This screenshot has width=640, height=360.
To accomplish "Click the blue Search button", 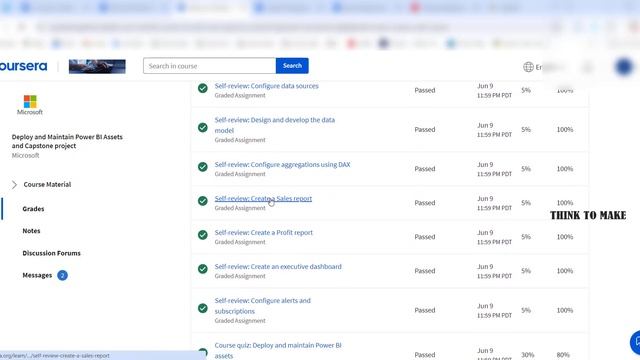I will click(292, 66).
